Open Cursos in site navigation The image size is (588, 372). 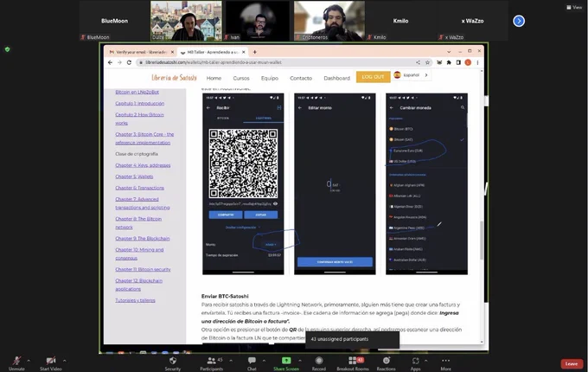(241, 78)
